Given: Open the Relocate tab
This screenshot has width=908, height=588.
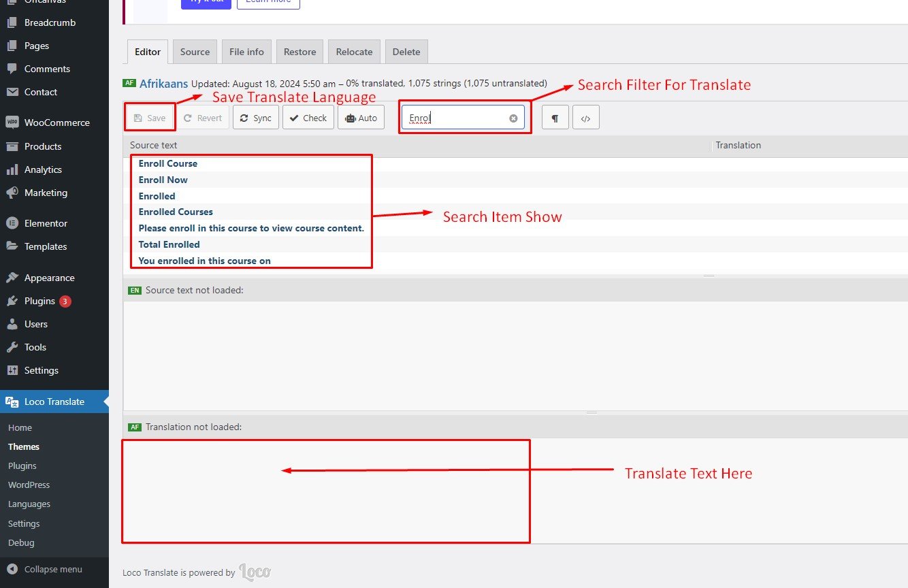Looking at the screenshot, I should click(x=354, y=52).
